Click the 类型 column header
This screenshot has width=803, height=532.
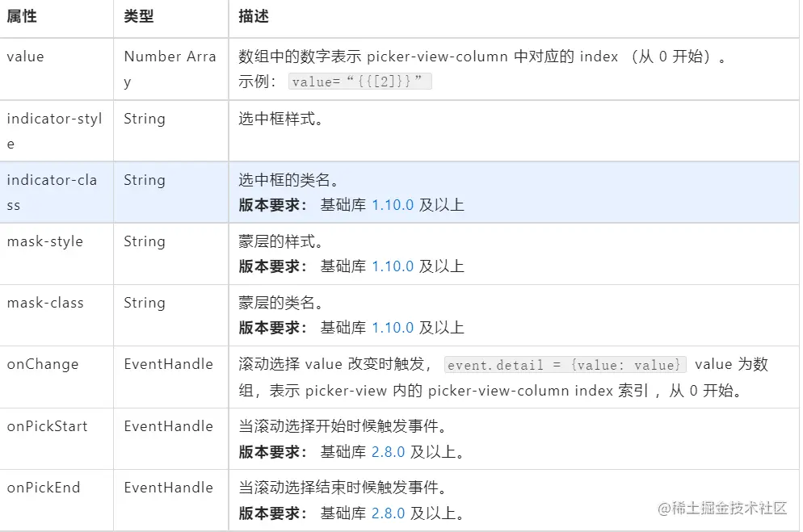tap(139, 17)
